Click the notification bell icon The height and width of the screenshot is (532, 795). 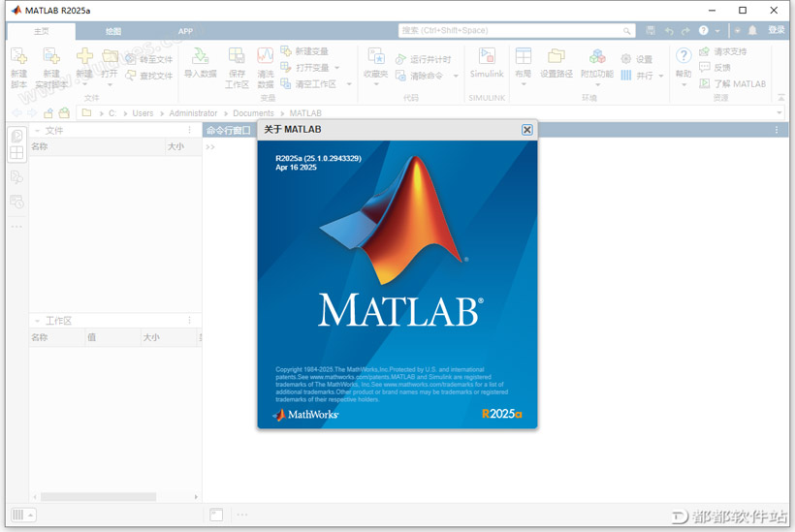tap(752, 30)
